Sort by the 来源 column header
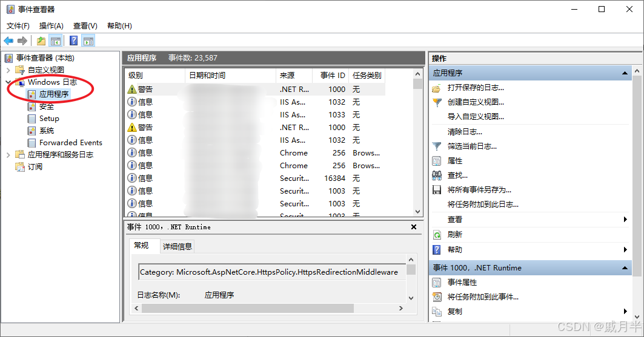644x337 pixels. [x=294, y=76]
